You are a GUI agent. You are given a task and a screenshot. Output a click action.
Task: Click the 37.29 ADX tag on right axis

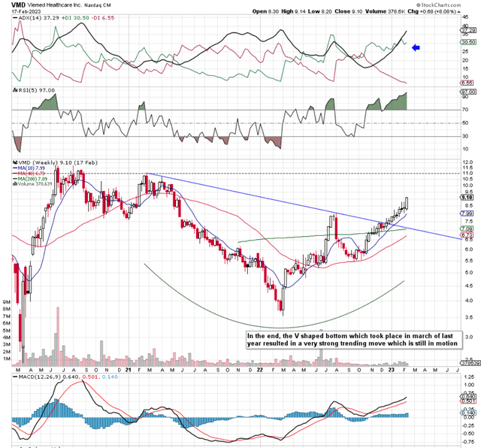tap(468, 30)
